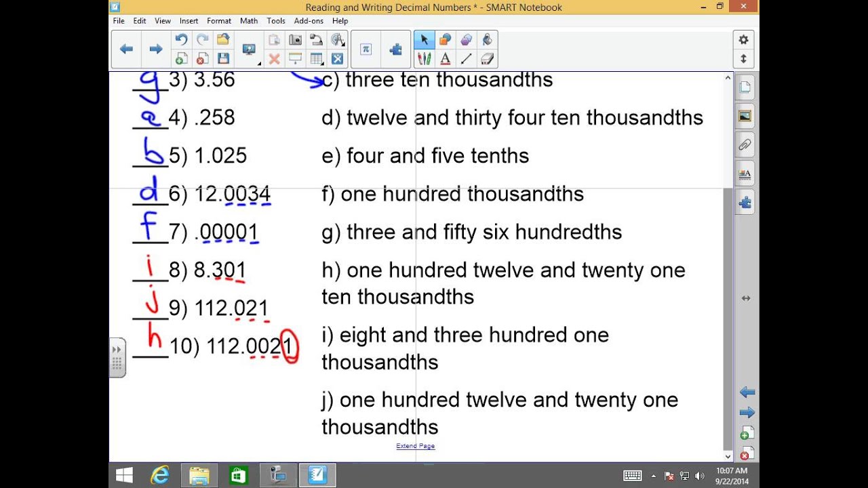
Task: Select the Regular Polygons tool
Action: click(466, 40)
